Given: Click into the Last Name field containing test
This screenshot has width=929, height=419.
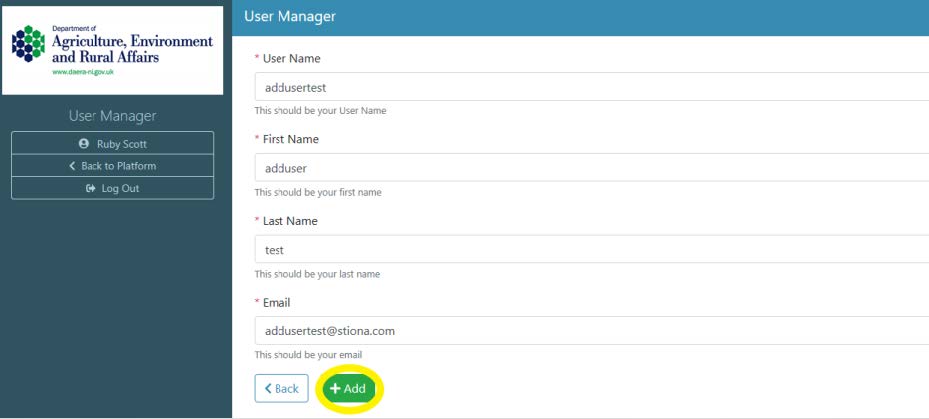Looking at the screenshot, I should [x=590, y=250].
